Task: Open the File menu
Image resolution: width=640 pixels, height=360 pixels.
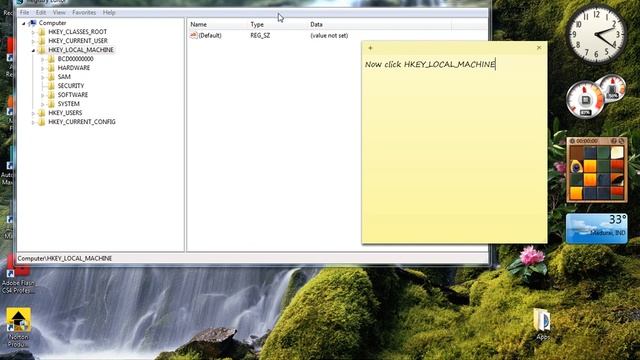Action: [x=24, y=13]
